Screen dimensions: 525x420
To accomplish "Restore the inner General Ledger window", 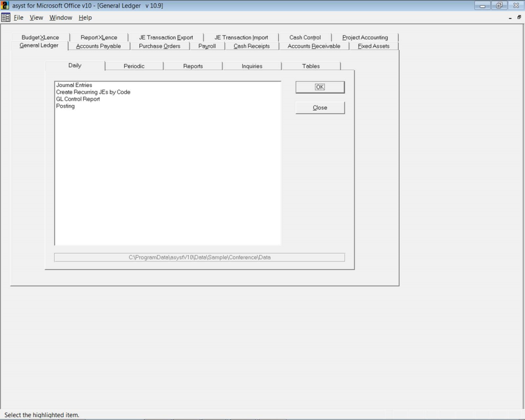I will click(x=519, y=17).
